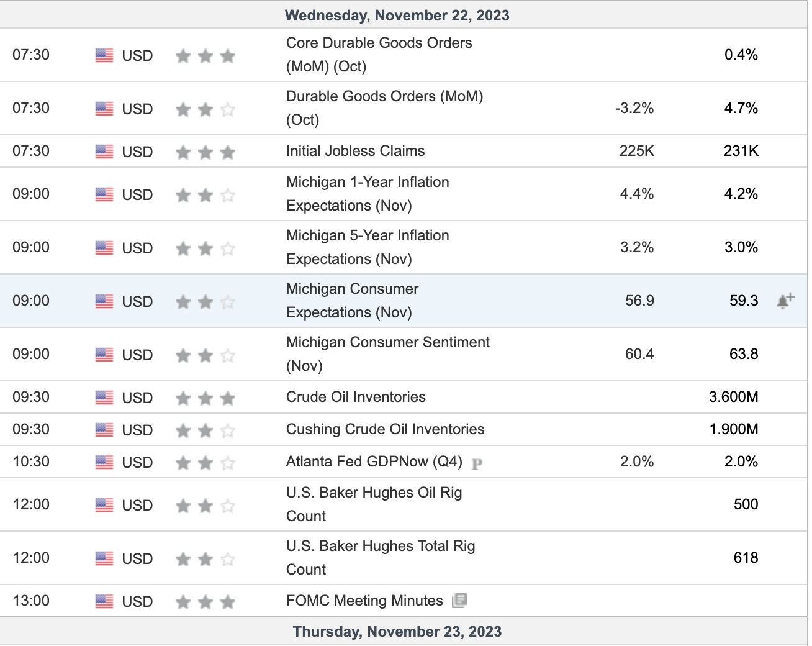812x646 pixels.
Task: Click the US flag in Baker Hughes Total Rig Count row
Action: (x=104, y=558)
